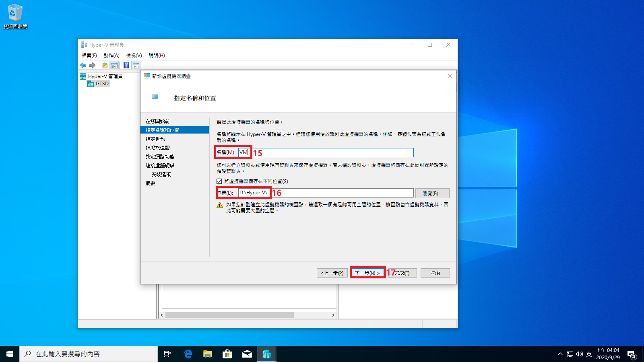Click the 下一步(N) next button

[367, 273]
